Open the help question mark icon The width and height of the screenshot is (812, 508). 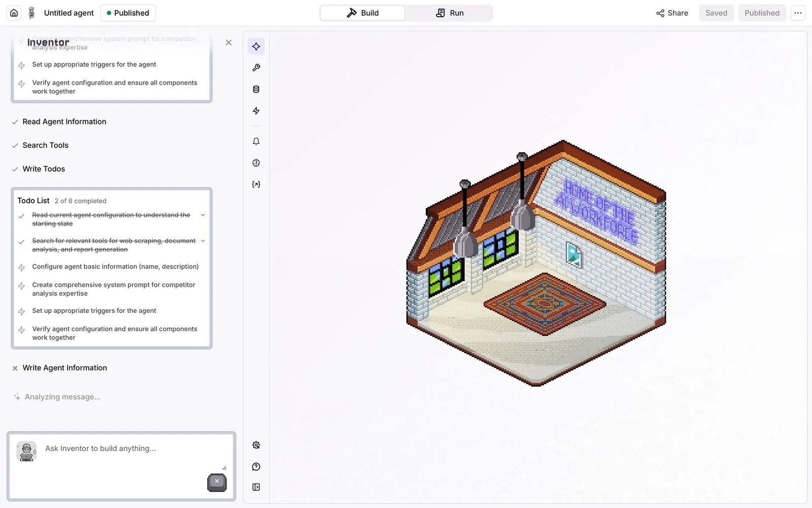pos(256,467)
